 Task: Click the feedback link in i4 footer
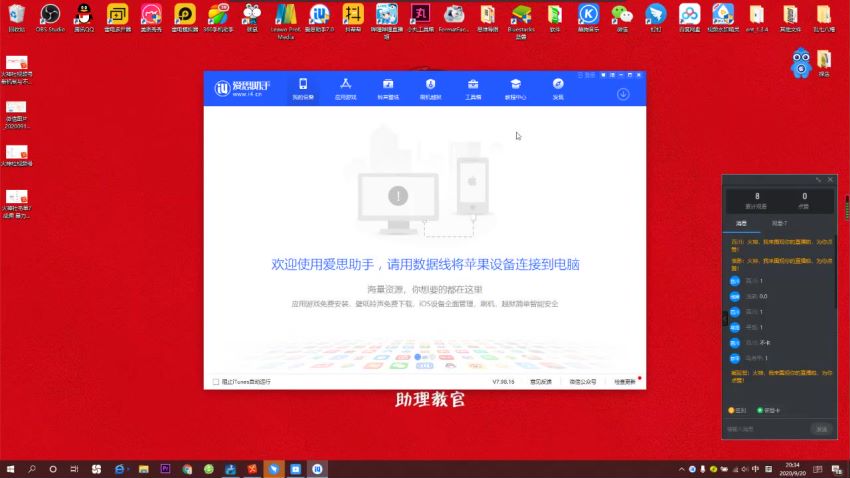pos(540,382)
